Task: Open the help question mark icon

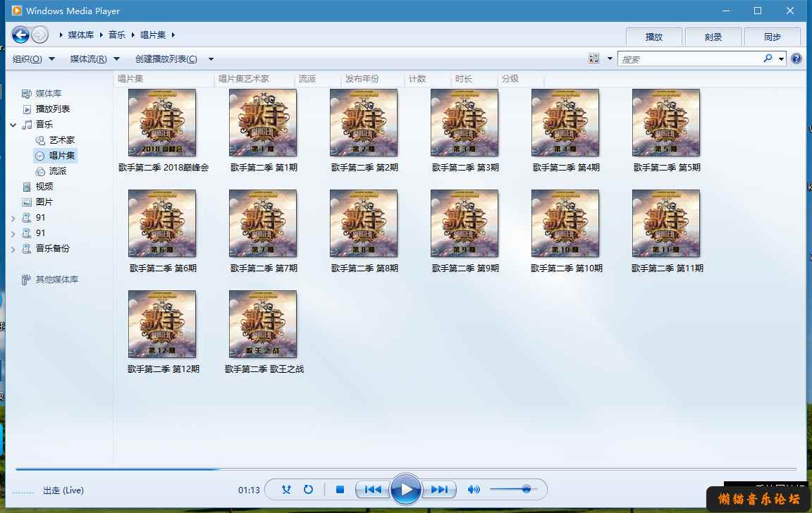Action: pos(796,59)
